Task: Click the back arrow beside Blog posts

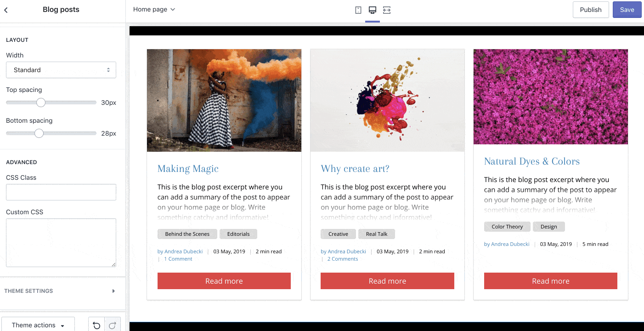Action: coord(6,10)
